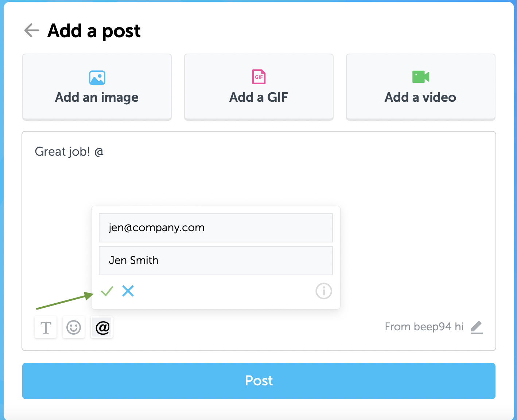Toggle the @ mention toolbar button
517x420 pixels.
tap(102, 327)
